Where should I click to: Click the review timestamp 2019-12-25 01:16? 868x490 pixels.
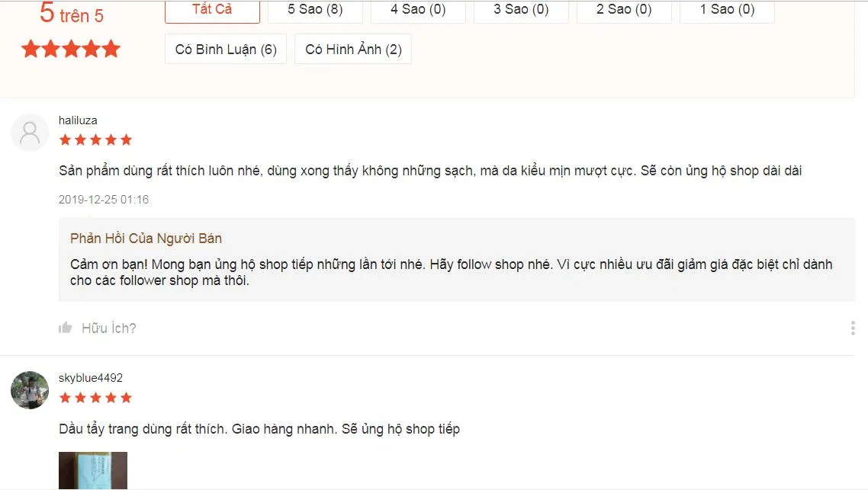[x=104, y=199]
